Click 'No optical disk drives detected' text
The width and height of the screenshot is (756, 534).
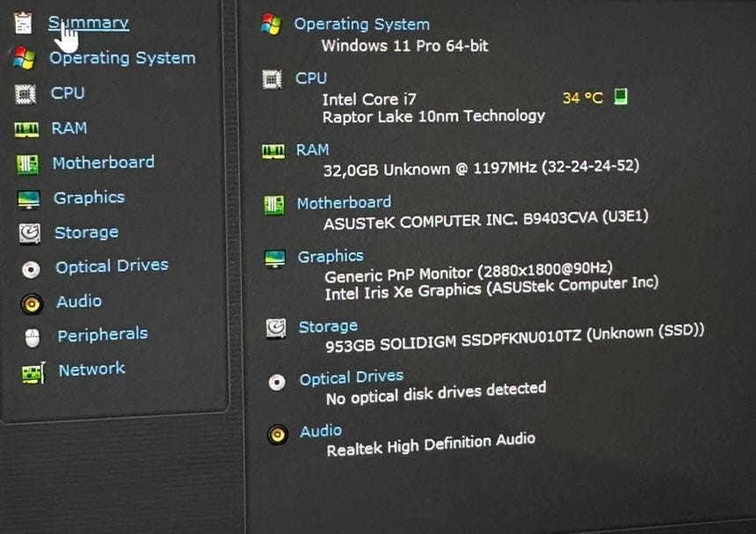click(x=436, y=393)
